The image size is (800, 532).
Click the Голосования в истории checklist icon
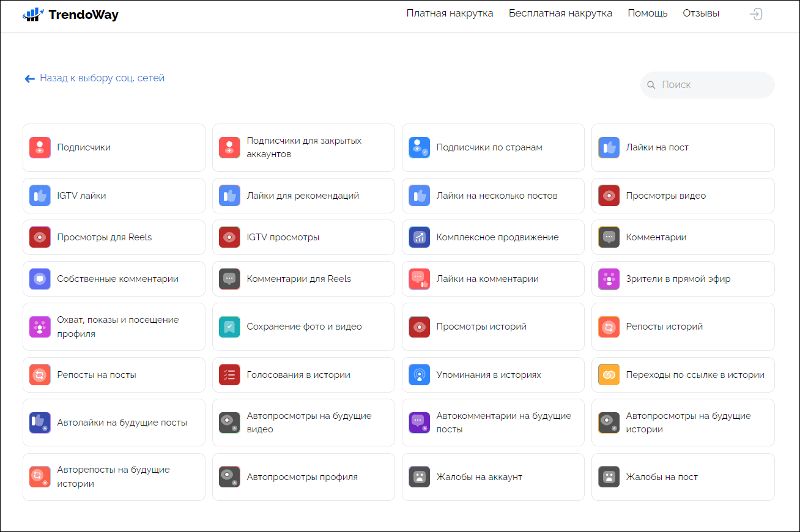229,375
